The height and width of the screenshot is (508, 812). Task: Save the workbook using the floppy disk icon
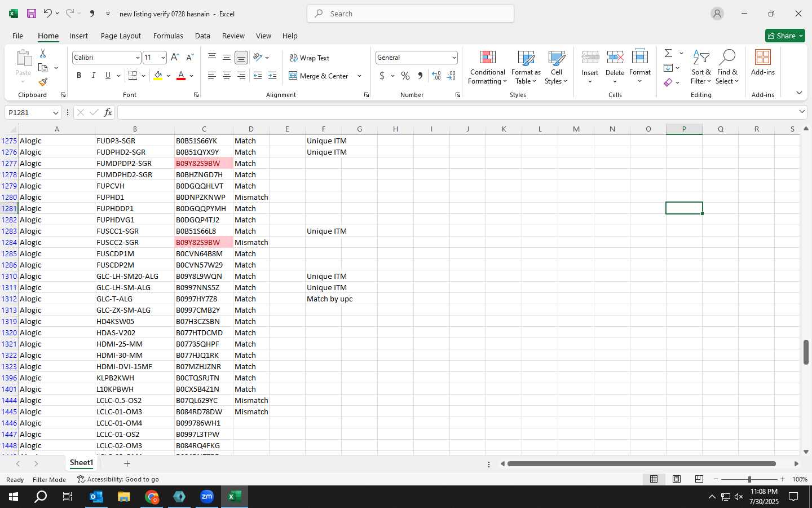pos(32,14)
